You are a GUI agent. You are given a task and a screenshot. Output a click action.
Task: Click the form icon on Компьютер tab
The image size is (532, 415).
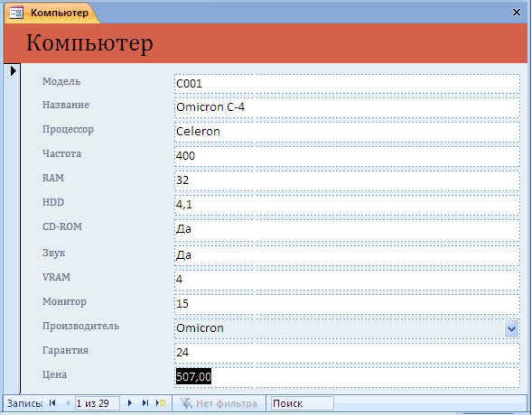point(16,13)
